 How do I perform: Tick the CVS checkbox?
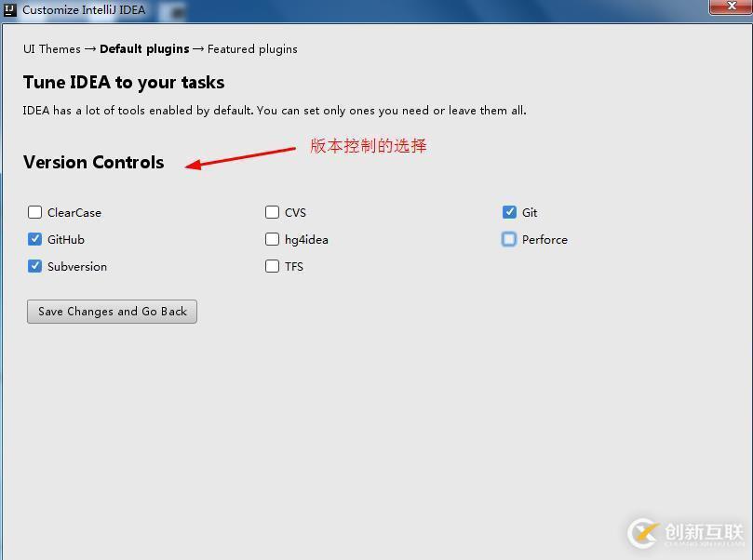click(x=272, y=212)
